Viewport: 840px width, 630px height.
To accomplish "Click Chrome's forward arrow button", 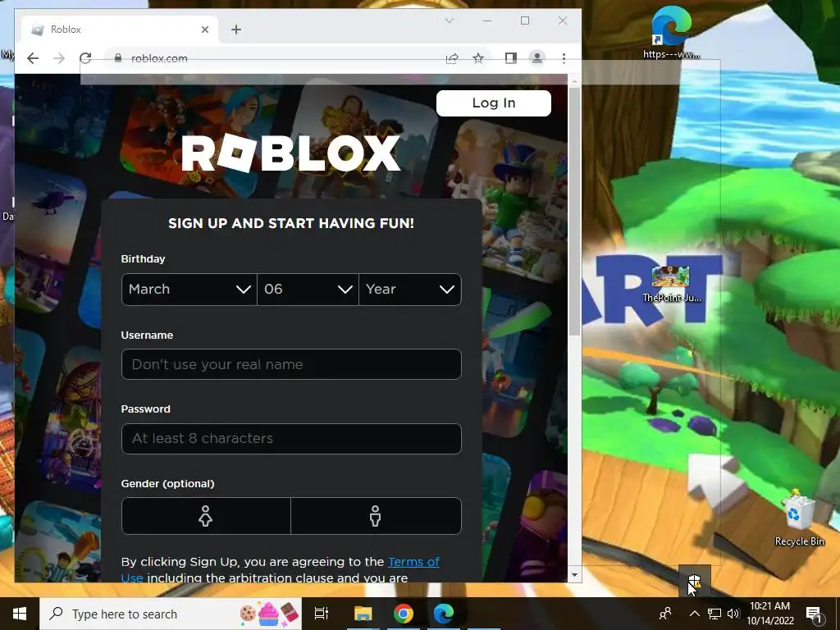I will coord(59,58).
